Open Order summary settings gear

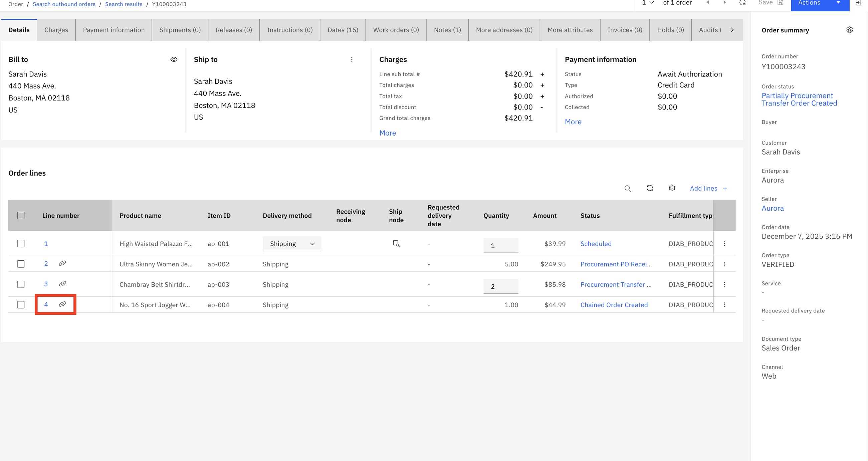849,30
